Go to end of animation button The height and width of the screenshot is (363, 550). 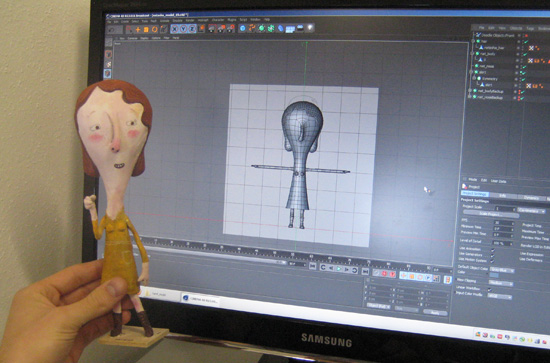(365, 271)
